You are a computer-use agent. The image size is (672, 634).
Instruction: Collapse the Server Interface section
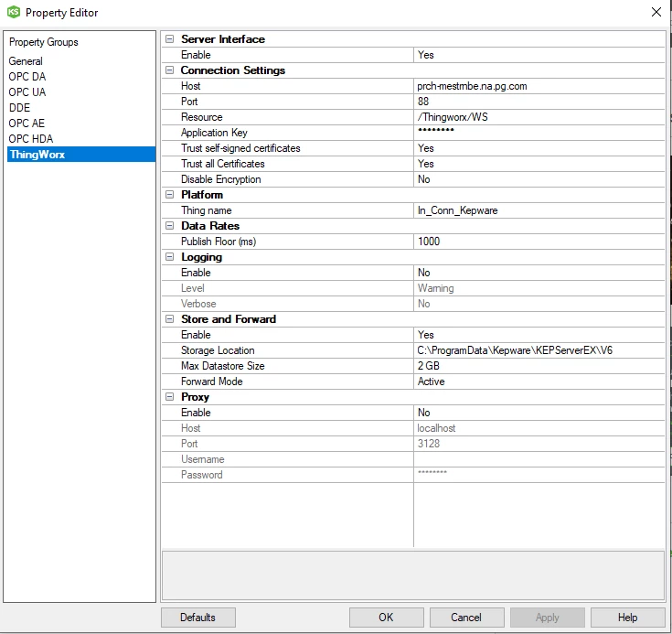pyautogui.click(x=170, y=39)
